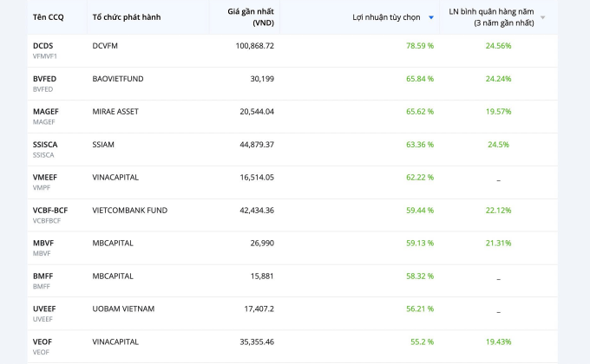Screen dimensions: 590x364
Task: Click the sort arrows beside LN bình quân hàng năm
Action: coord(543,17)
